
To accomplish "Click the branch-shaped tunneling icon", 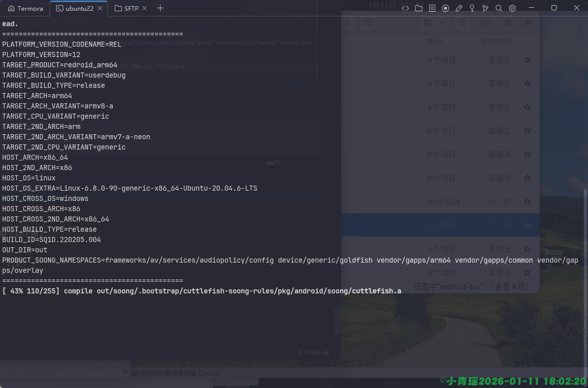I will [x=486, y=8].
